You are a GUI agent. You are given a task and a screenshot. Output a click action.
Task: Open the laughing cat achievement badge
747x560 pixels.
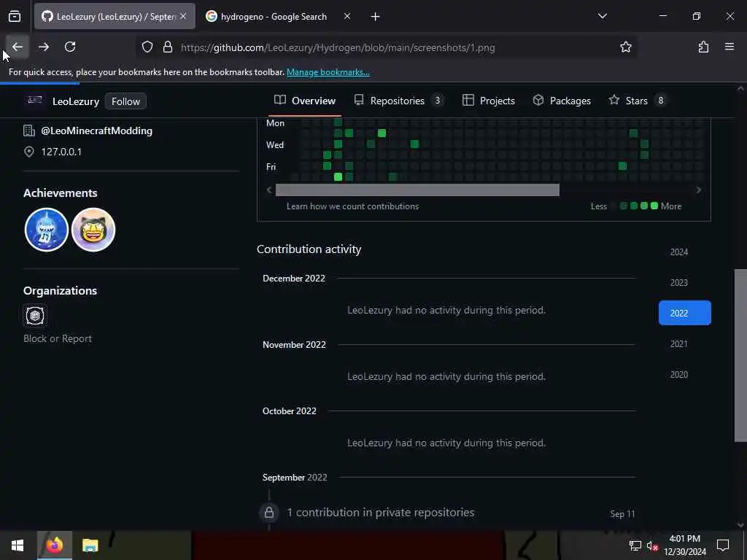[93, 230]
